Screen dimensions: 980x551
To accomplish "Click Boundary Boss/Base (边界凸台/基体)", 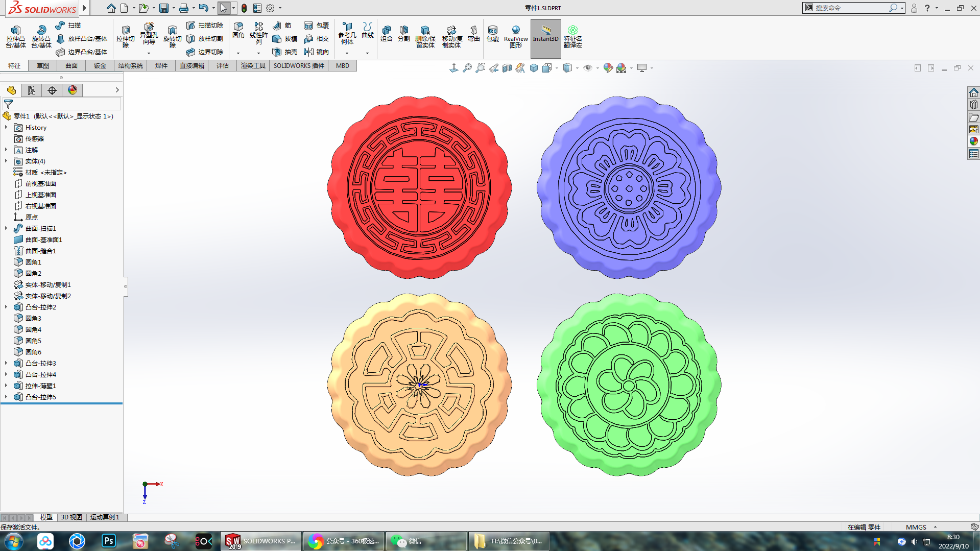I will (82, 52).
